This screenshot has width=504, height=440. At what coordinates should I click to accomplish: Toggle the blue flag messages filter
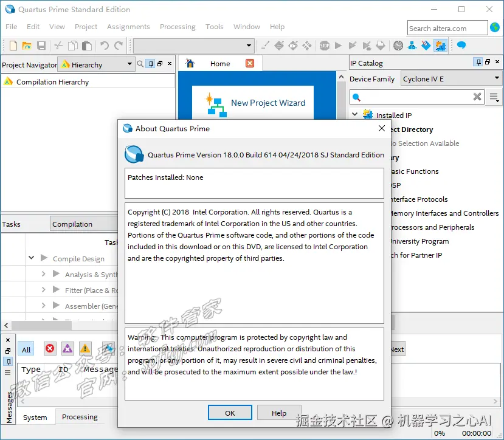[108, 349]
